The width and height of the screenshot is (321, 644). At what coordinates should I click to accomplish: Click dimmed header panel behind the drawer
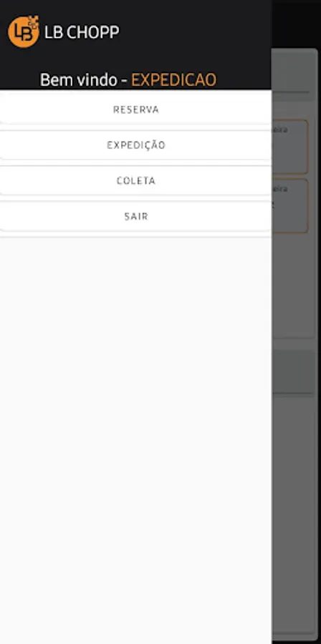pos(294,74)
